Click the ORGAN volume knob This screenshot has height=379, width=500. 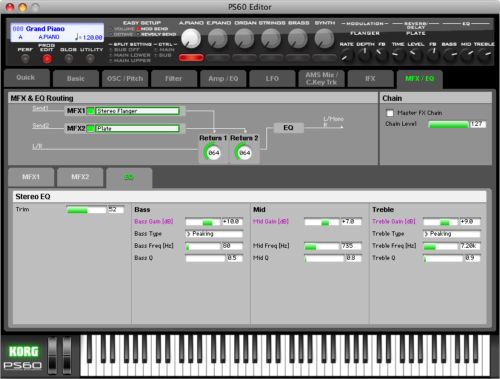pos(244,38)
